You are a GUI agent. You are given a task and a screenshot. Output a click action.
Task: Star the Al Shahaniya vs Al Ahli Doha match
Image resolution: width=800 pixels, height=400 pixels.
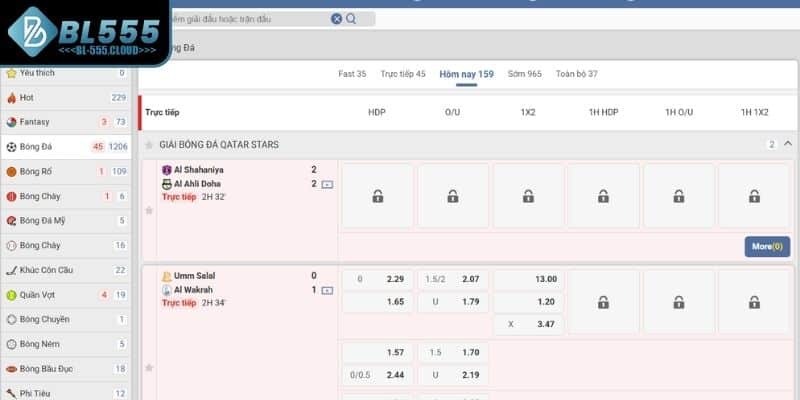click(149, 210)
